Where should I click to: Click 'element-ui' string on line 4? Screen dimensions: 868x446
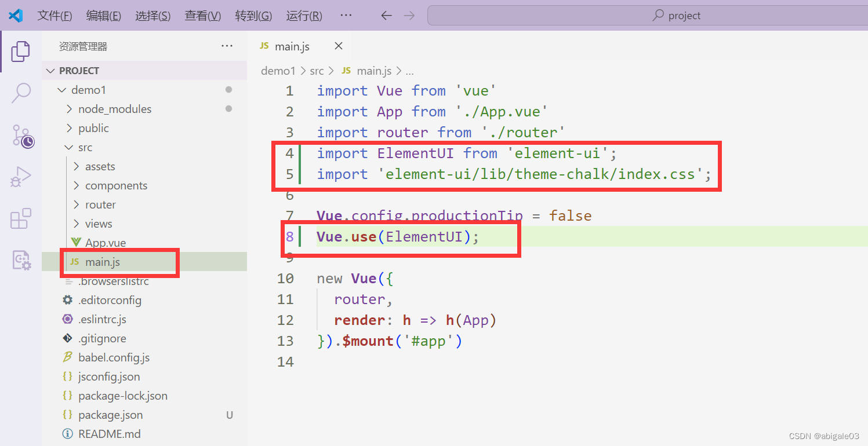pos(557,153)
